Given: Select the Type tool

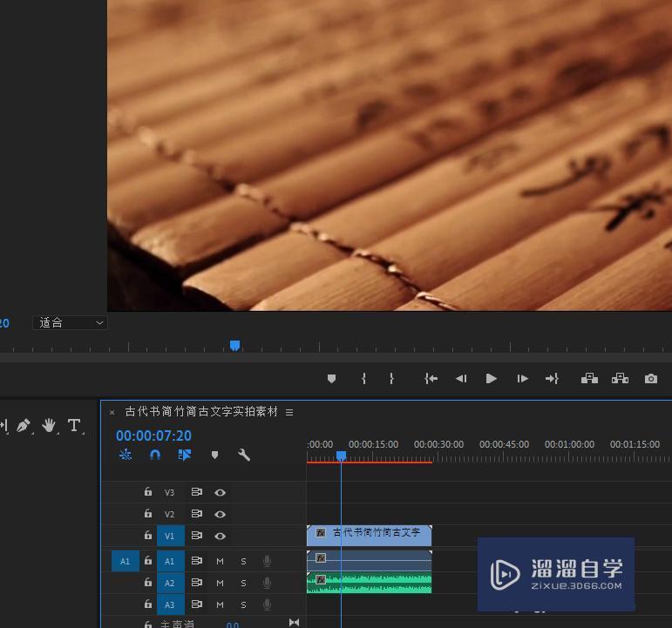Looking at the screenshot, I should coord(74,425).
